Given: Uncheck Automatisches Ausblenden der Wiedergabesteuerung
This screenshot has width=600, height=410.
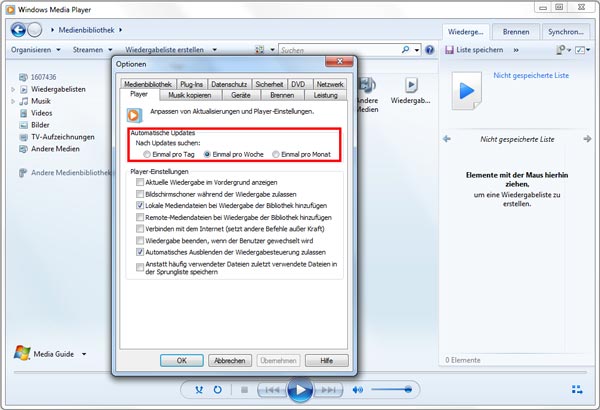Looking at the screenshot, I should pyautogui.click(x=140, y=252).
